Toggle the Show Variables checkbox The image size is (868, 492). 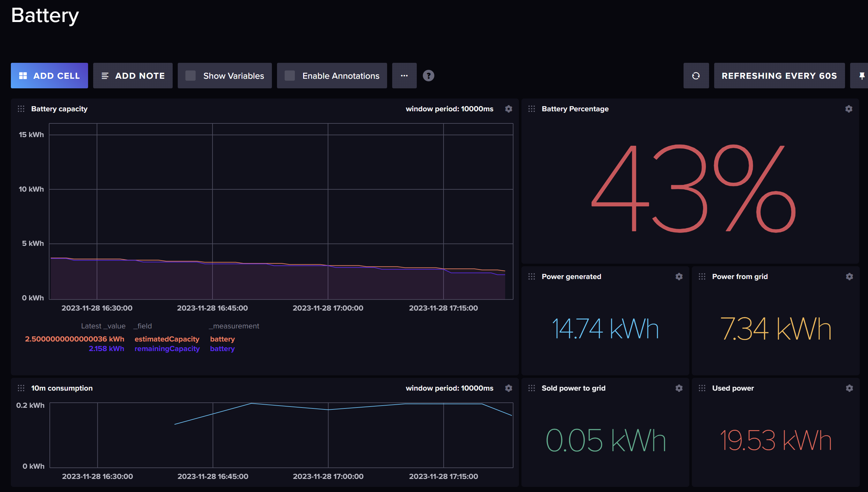(x=191, y=76)
